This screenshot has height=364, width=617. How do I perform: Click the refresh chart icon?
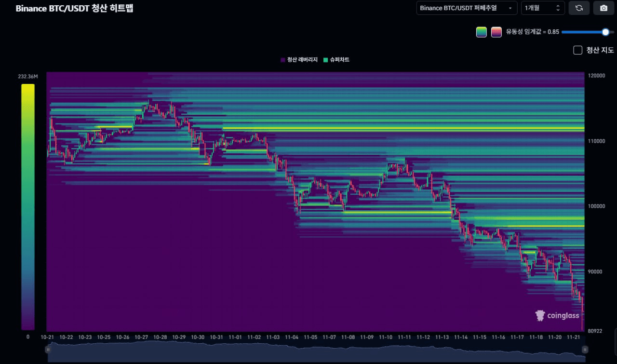[579, 8]
